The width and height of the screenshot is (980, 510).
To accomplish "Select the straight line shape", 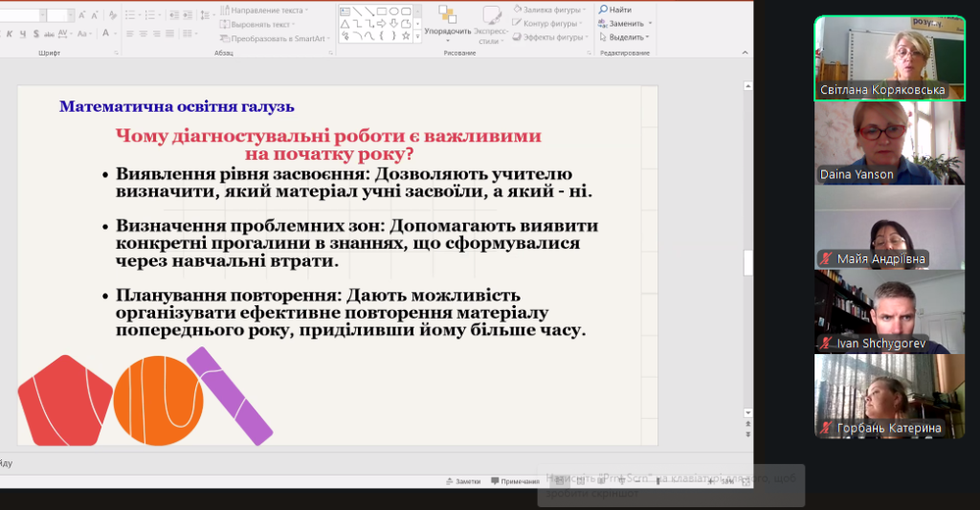I will (x=358, y=11).
